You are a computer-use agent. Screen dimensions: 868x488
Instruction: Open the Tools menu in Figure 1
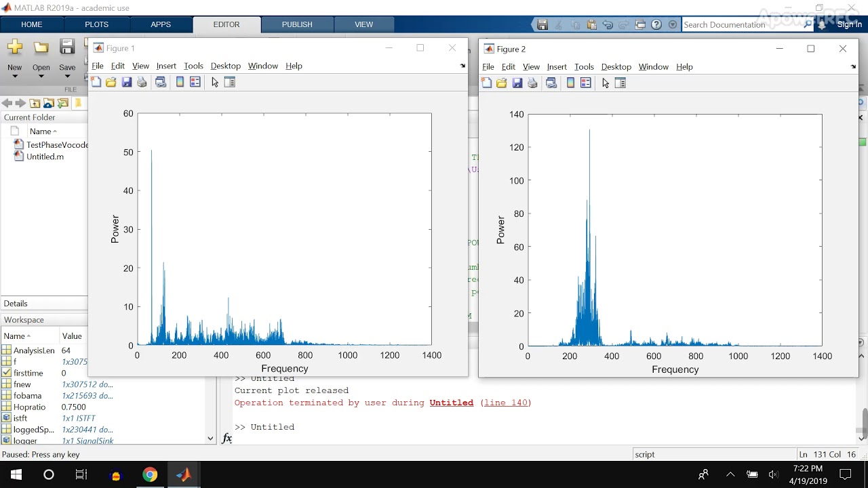pos(193,66)
